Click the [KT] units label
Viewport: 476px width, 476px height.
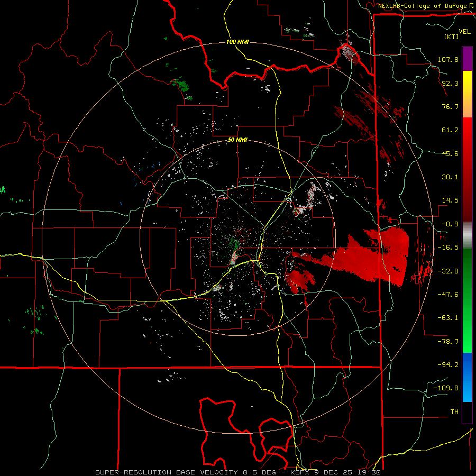451,36
